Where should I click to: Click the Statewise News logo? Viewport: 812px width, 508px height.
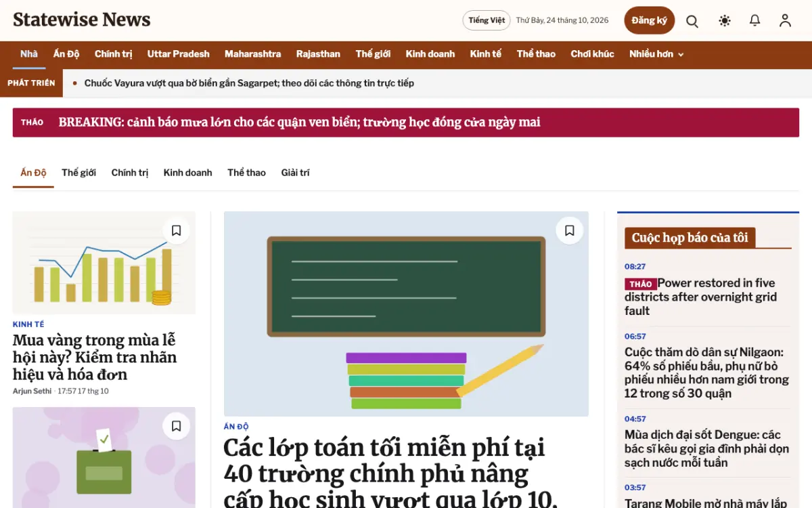(82, 20)
